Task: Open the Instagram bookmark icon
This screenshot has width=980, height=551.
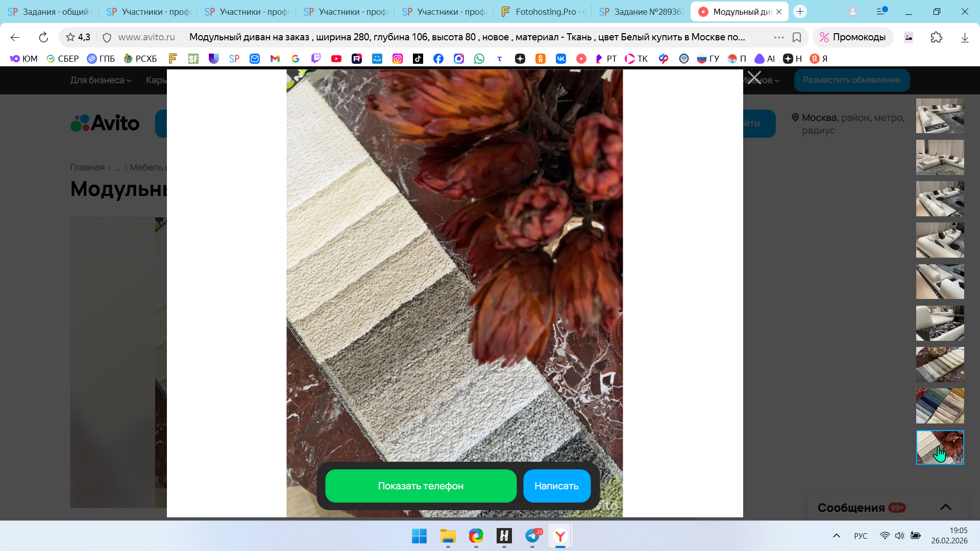Action: (x=397, y=59)
